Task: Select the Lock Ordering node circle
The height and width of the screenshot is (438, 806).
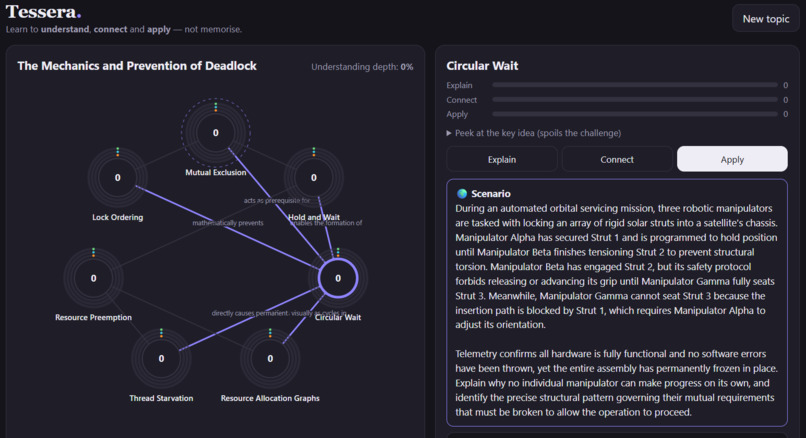Action: (x=118, y=177)
